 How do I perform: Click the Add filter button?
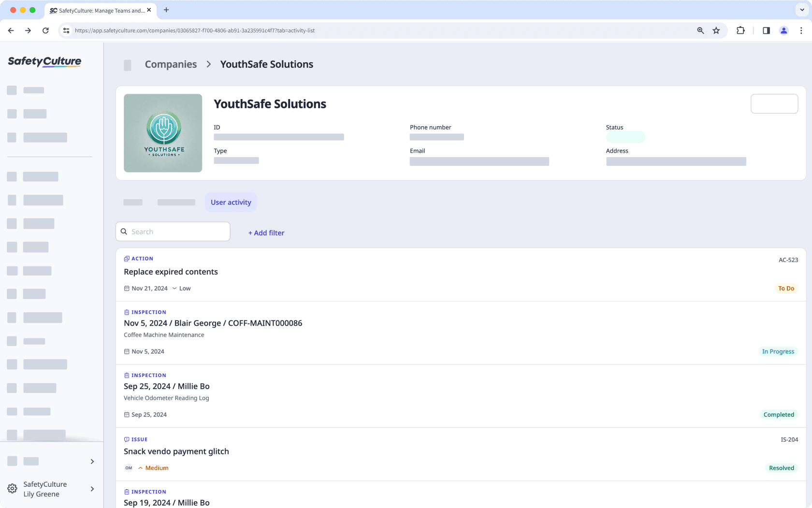(x=266, y=232)
